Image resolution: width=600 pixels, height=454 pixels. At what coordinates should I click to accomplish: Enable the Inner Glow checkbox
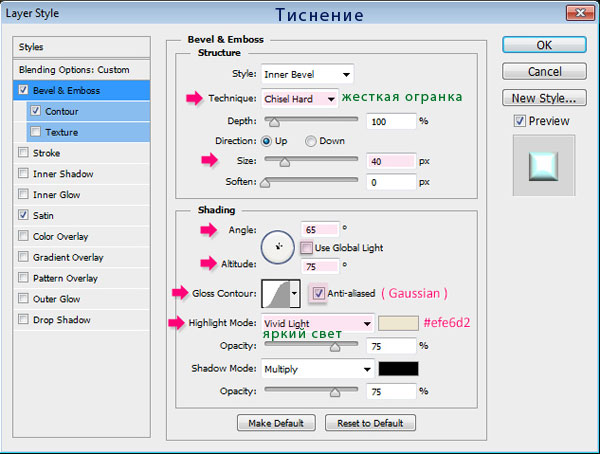pos(23,194)
